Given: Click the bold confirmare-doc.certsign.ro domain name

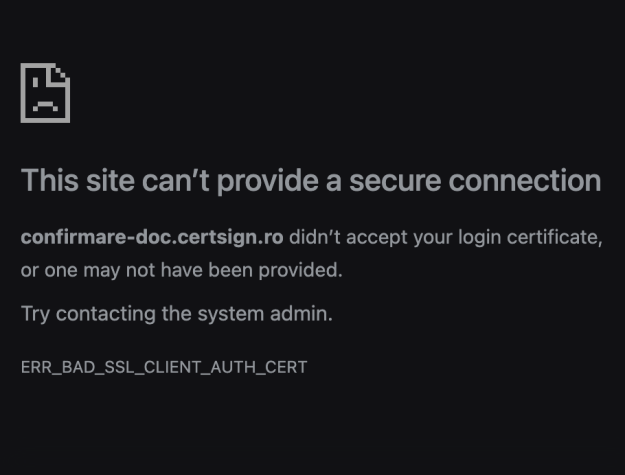Looking at the screenshot, I should [x=152, y=238].
